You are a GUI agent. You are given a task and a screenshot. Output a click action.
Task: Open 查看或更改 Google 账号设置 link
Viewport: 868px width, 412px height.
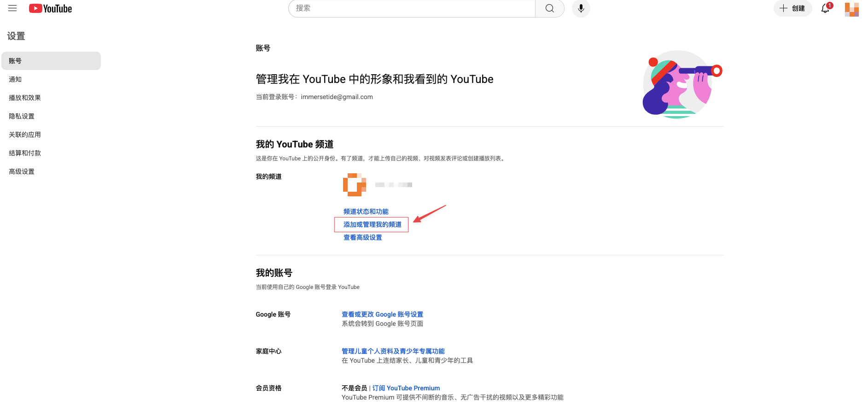pos(382,314)
